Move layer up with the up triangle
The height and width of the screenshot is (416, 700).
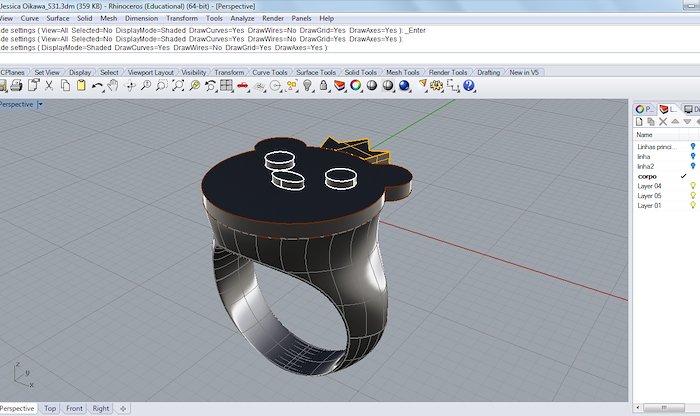point(675,121)
